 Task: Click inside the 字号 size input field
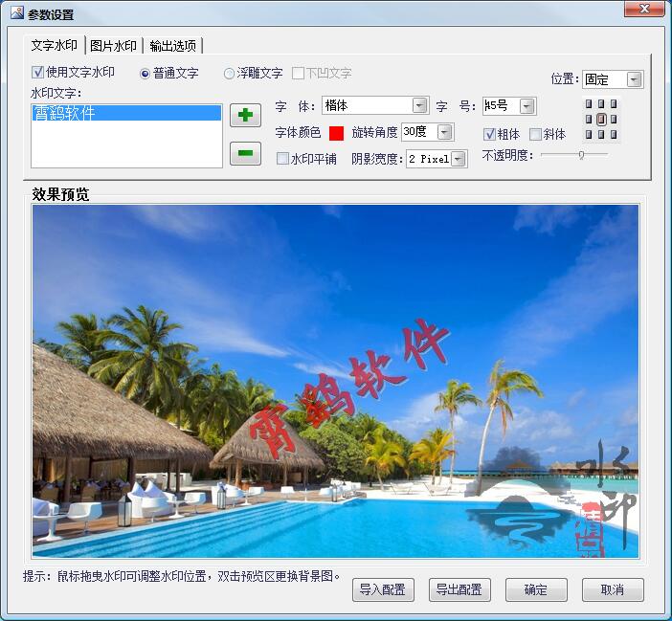[x=501, y=106]
